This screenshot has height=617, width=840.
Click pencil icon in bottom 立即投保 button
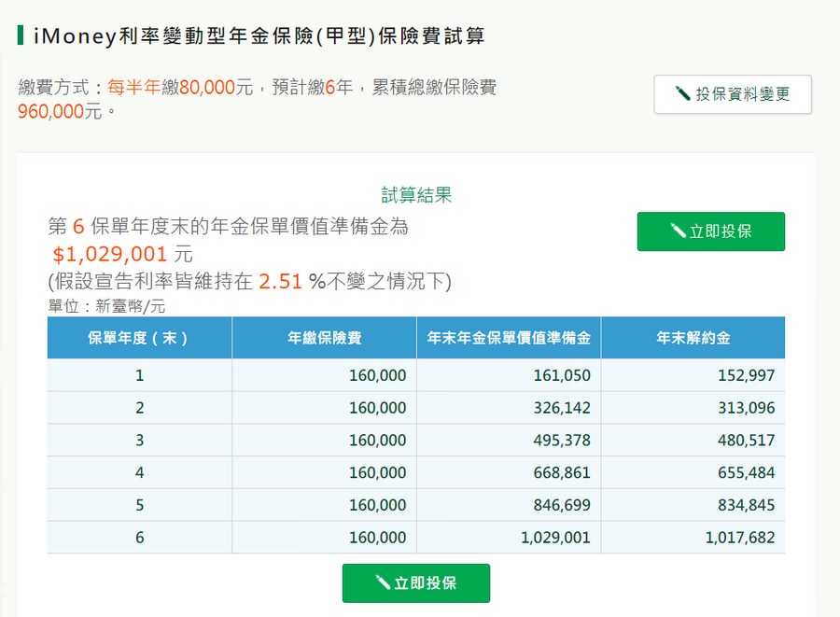pyautogui.click(x=383, y=582)
